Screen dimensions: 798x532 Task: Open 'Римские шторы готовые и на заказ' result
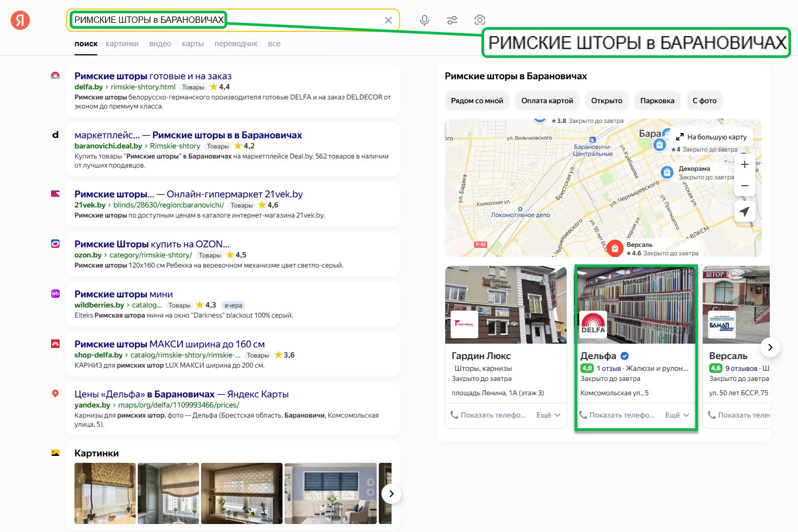click(x=153, y=76)
